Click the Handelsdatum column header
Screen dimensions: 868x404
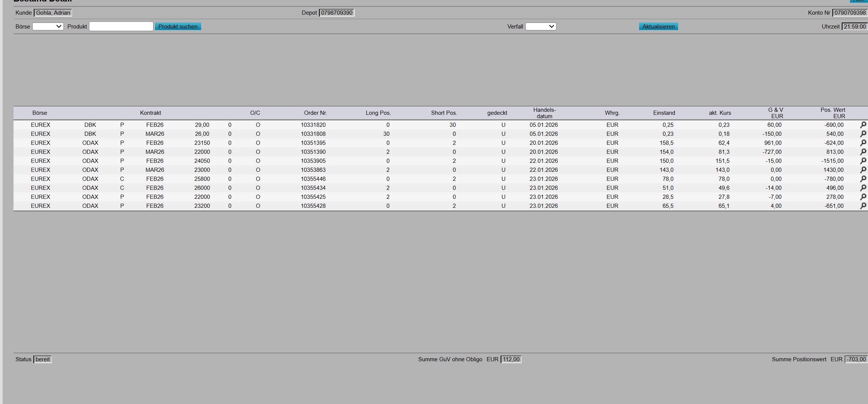tap(544, 113)
